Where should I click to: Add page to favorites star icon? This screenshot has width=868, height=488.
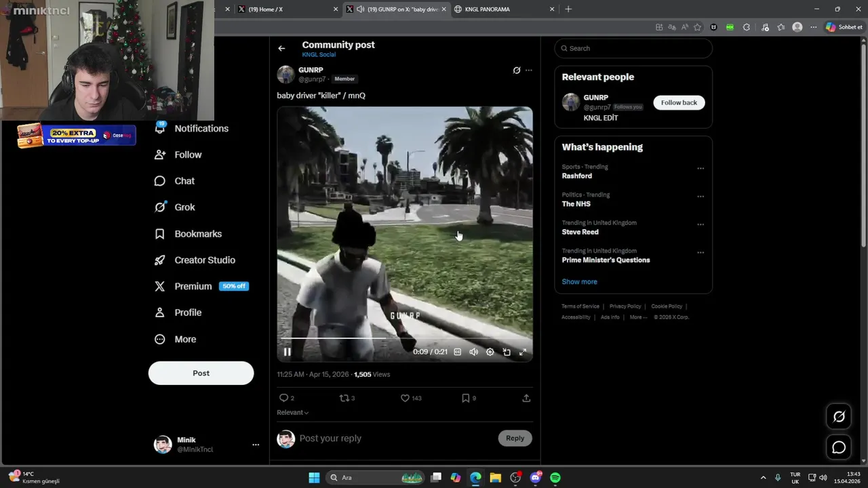[697, 27]
